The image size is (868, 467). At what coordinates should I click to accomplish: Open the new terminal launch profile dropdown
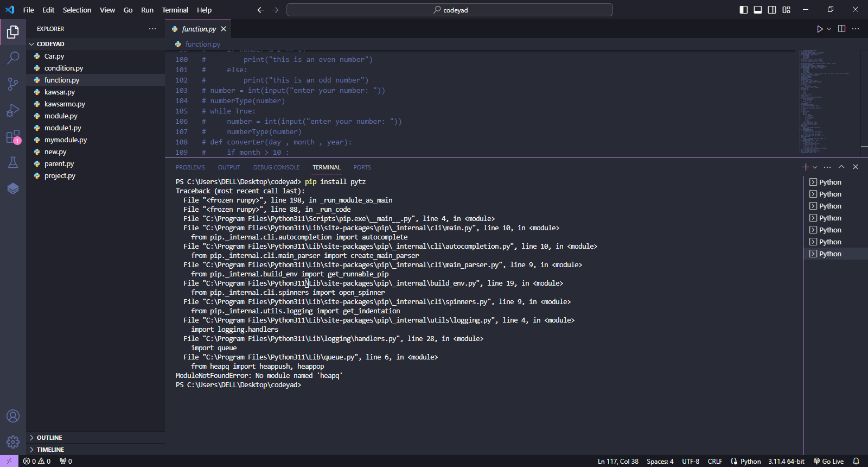pyautogui.click(x=815, y=167)
